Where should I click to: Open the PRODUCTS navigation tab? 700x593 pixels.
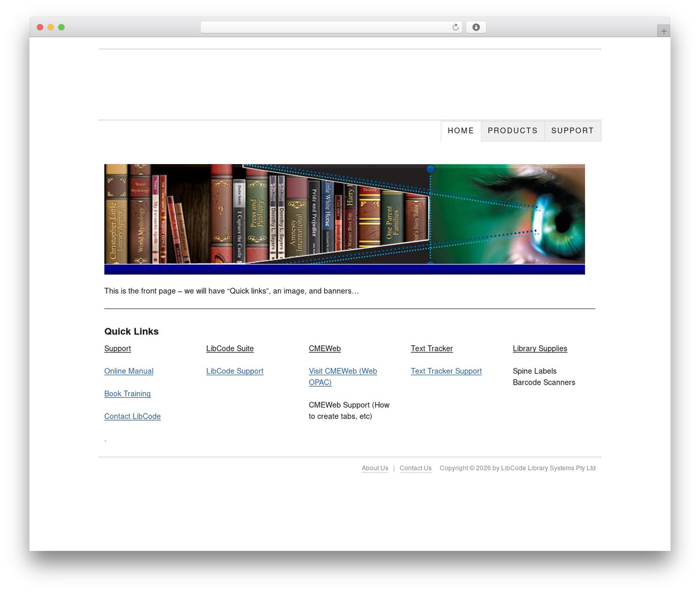[x=513, y=131]
